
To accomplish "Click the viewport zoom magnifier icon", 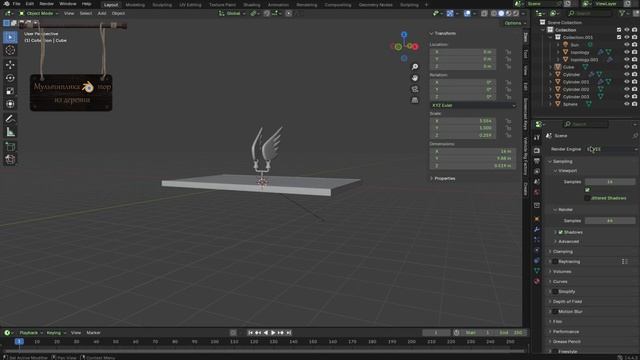I will click(415, 67).
